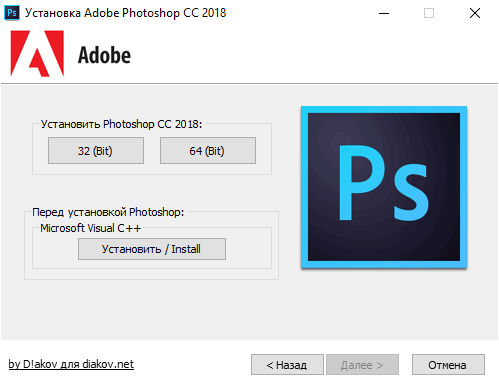Click the greyed-out Далее button

coord(362,365)
